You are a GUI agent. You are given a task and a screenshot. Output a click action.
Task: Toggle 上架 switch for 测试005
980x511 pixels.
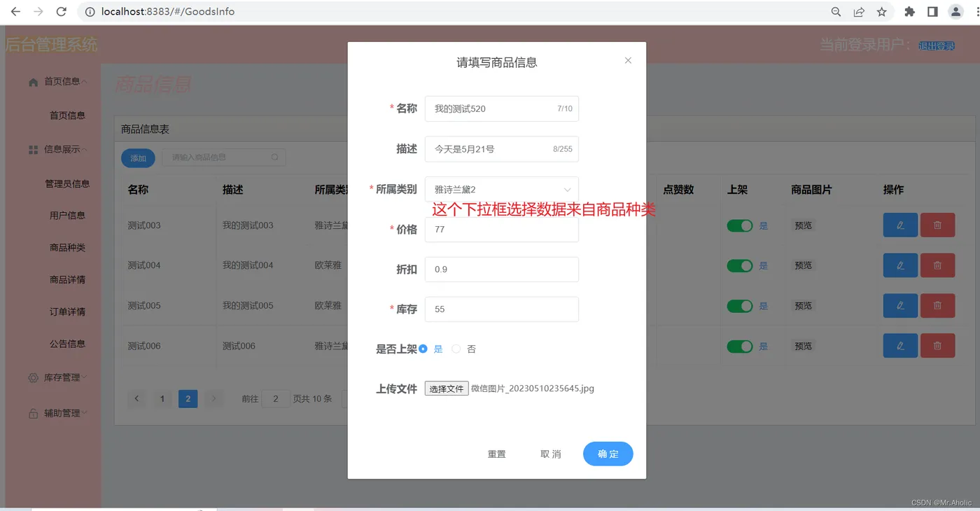click(740, 306)
